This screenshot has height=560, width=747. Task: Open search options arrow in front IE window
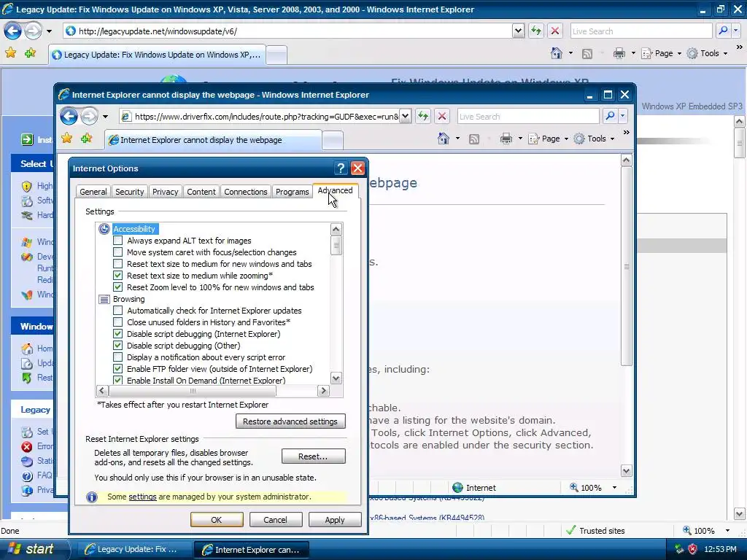click(x=622, y=116)
